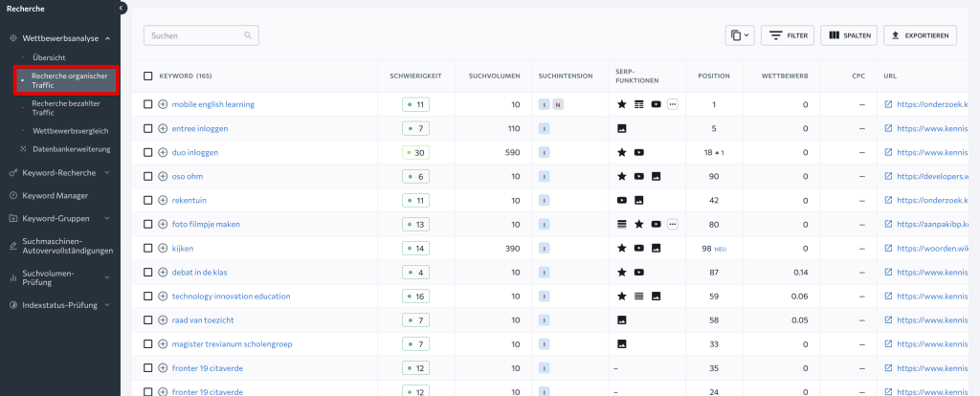Screen dimensions: 980x396
Task: Open external URL icon for 'mobile english learning'
Action: pyautogui.click(x=888, y=104)
